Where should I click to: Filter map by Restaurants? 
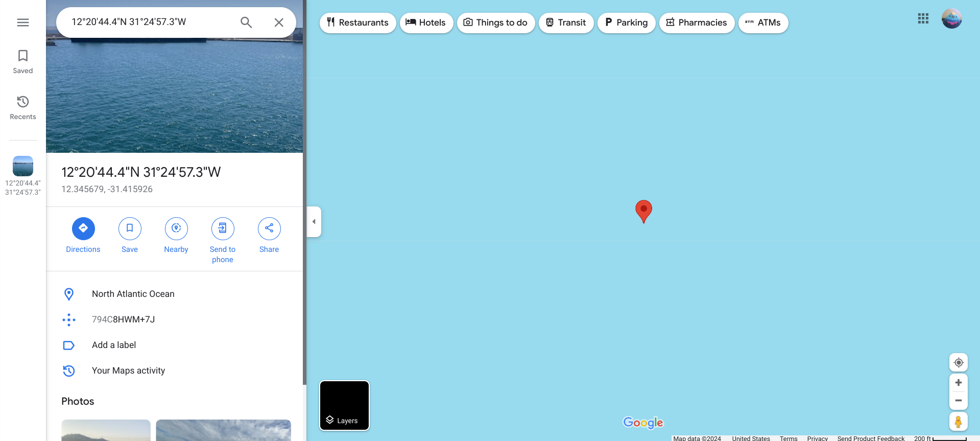[357, 22]
